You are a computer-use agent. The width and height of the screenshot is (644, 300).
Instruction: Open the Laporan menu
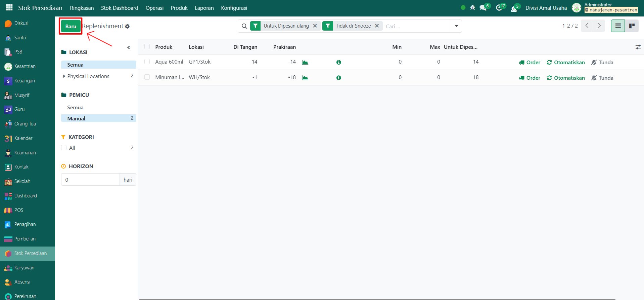pyautogui.click(x=204, y=8)
